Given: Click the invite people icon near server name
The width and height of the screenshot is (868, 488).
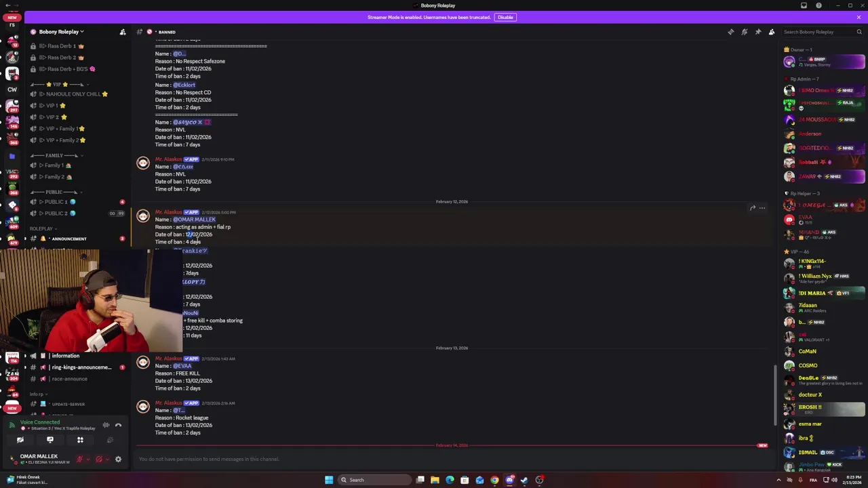Looking at the screenshot, I should pyautogui.click(x=123, y=32).
